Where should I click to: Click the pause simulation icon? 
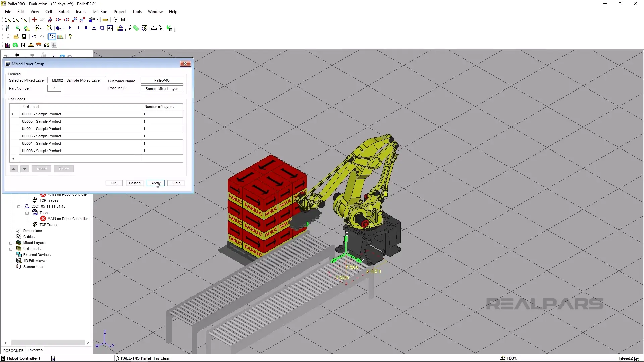click(x=78, y=28)
